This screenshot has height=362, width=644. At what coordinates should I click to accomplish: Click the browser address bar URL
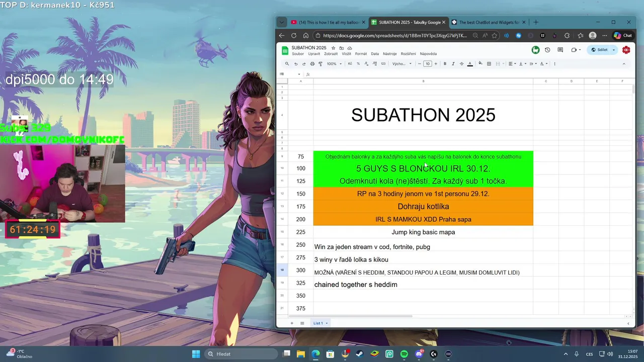pos(395,36)
